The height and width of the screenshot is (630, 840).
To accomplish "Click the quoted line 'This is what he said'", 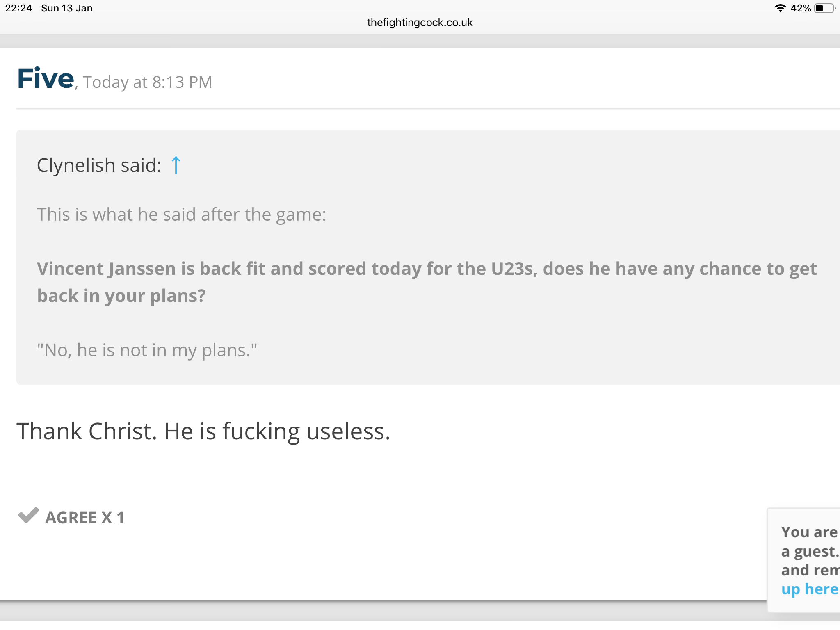I will (x=182, y=215).
